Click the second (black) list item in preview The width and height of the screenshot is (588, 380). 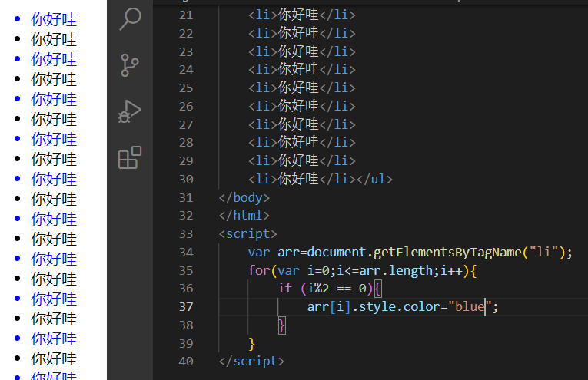click(x=54, y=39)
